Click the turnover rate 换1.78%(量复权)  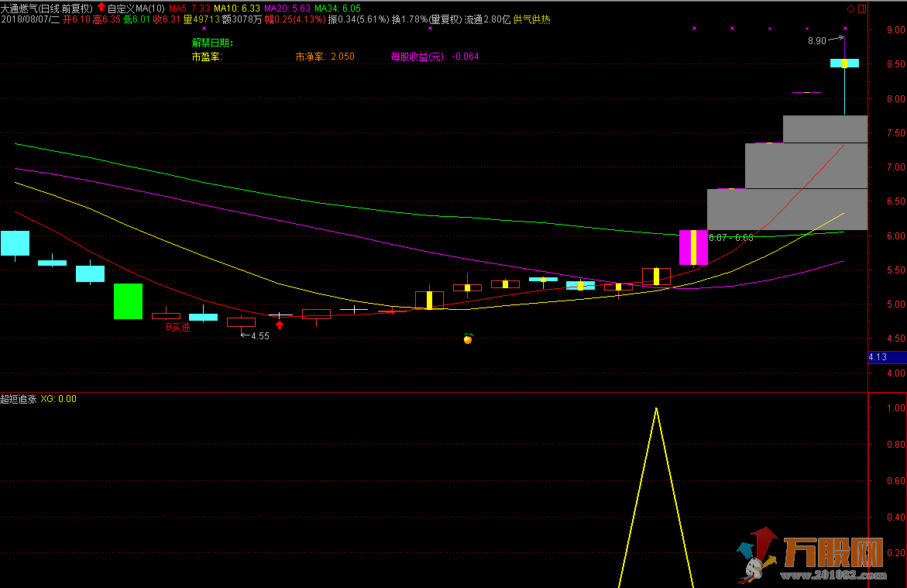pyautogui.click(x=427, y=19)
